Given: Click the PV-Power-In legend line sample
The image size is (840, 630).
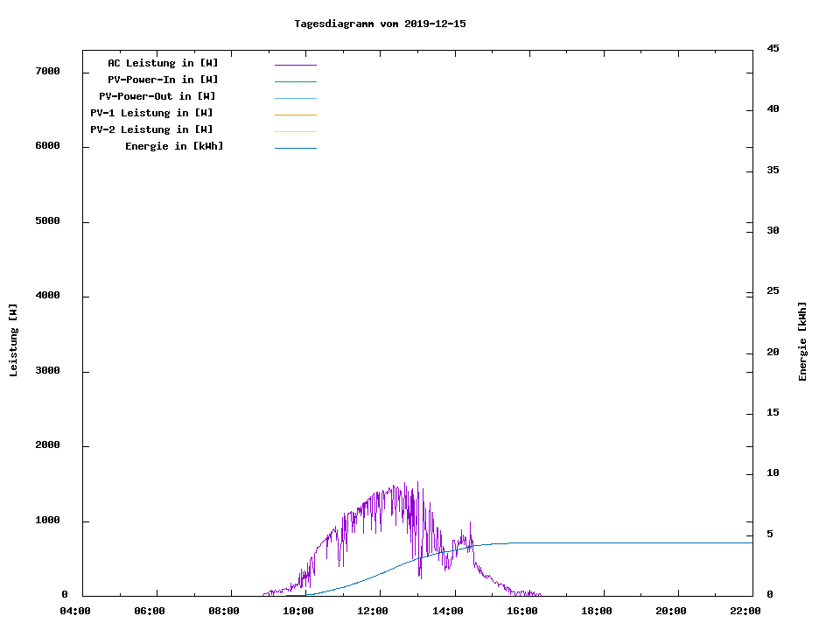Looking at the screenshot, I should (x=295, y=81).
